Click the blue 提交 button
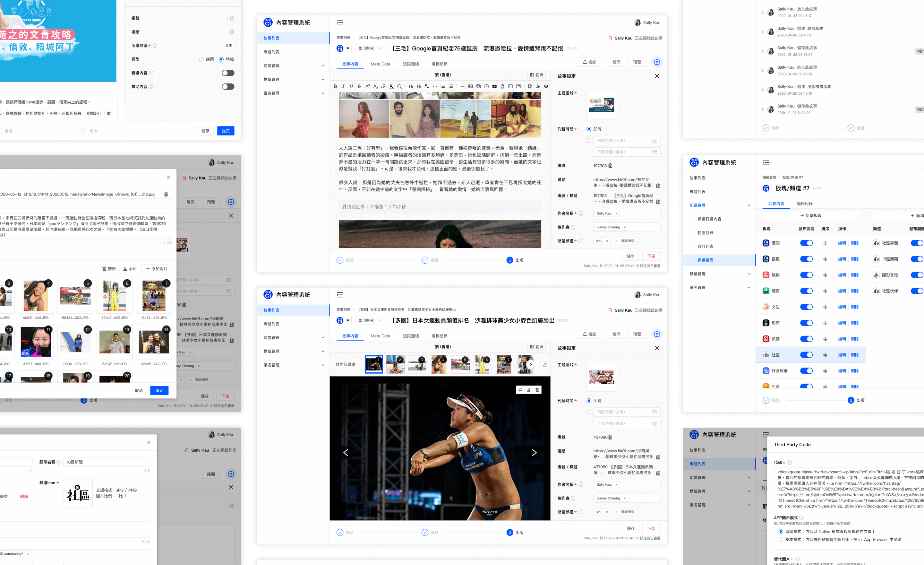The width and height of the screenshot is (924, 565). [x=225, y=131]
